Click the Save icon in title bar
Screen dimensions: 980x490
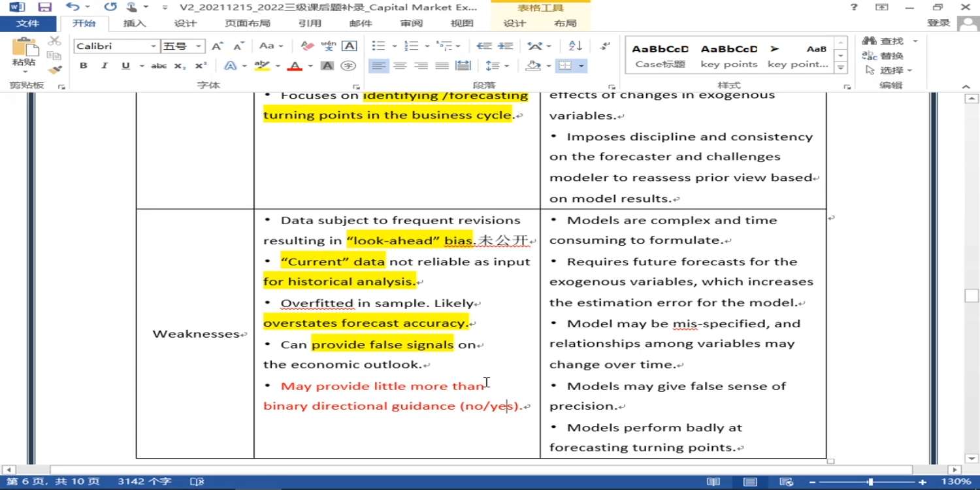pyautogui.click(x=44, y=7)
